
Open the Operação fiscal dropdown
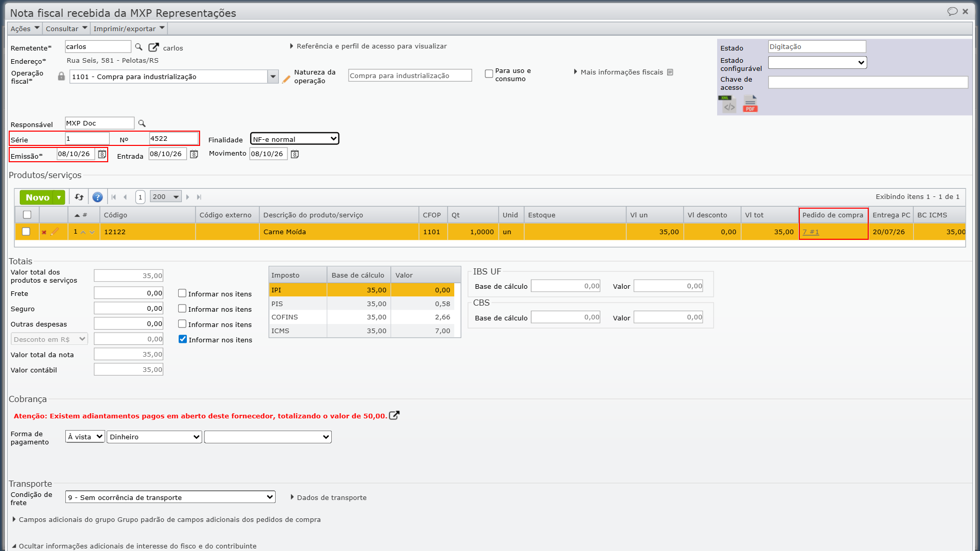273,77
